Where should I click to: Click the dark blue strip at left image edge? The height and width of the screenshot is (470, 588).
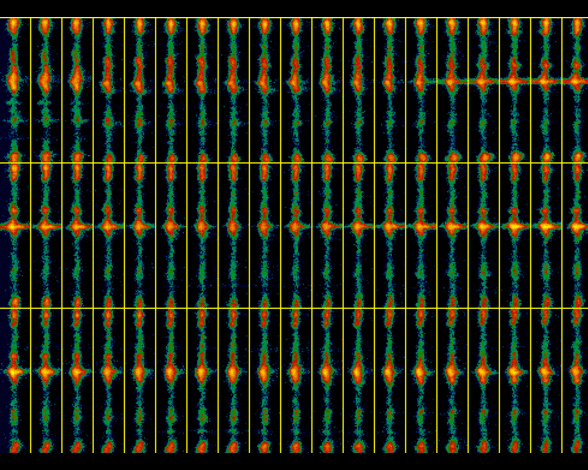(3, 235)
